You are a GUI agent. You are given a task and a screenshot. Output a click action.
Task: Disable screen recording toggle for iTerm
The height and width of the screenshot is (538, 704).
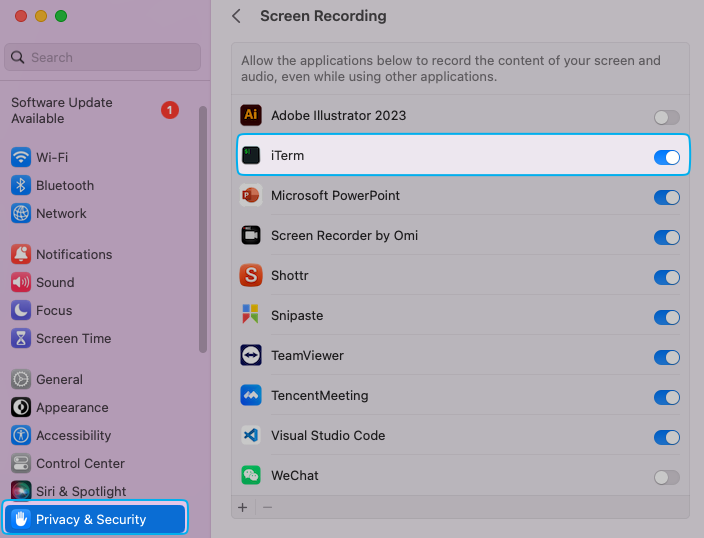click(x=666, y=157)
